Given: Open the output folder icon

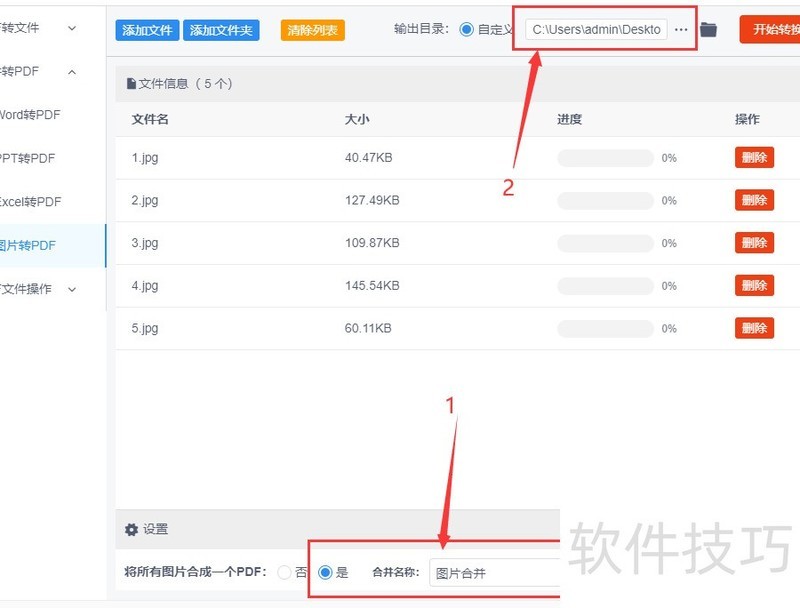Looking at the screenshot, I should click(708, 29).
